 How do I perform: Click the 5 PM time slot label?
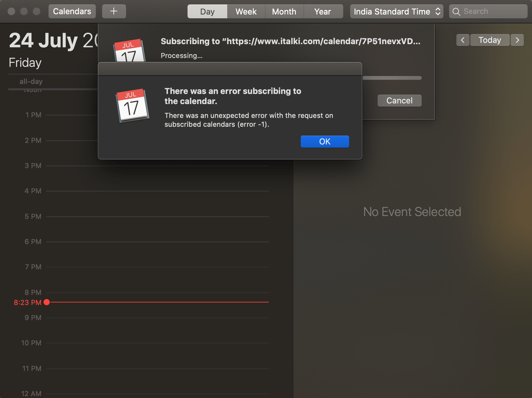(33, 216)
